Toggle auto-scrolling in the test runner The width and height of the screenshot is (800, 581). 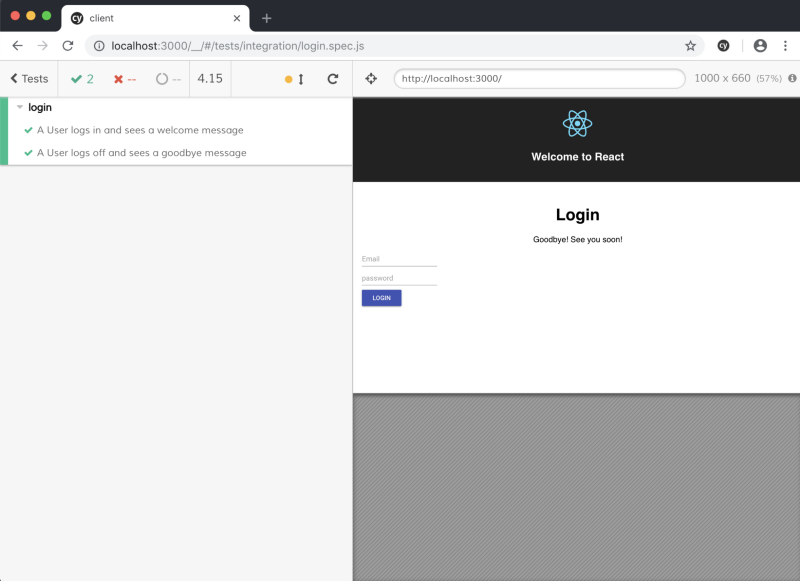[295, 79]
